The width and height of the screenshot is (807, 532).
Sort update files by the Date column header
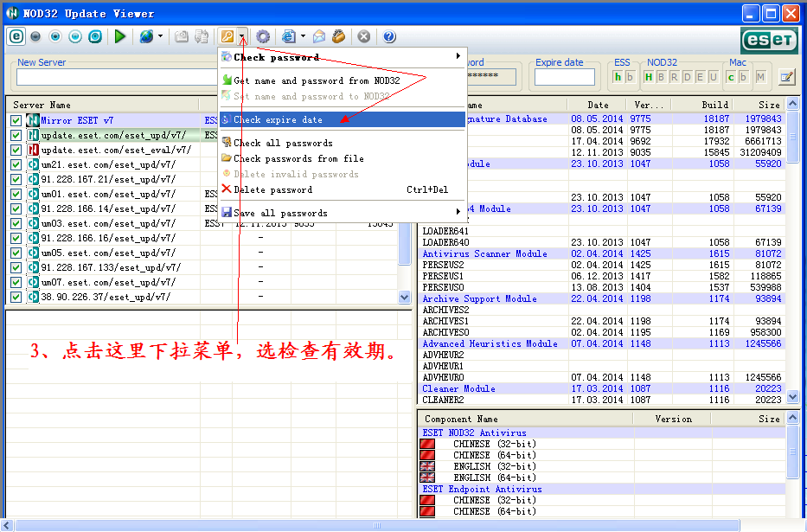(x=599, y=105)
